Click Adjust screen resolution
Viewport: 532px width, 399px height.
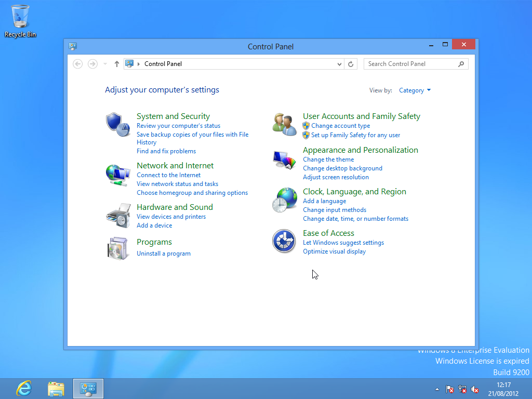coord(336,177)
